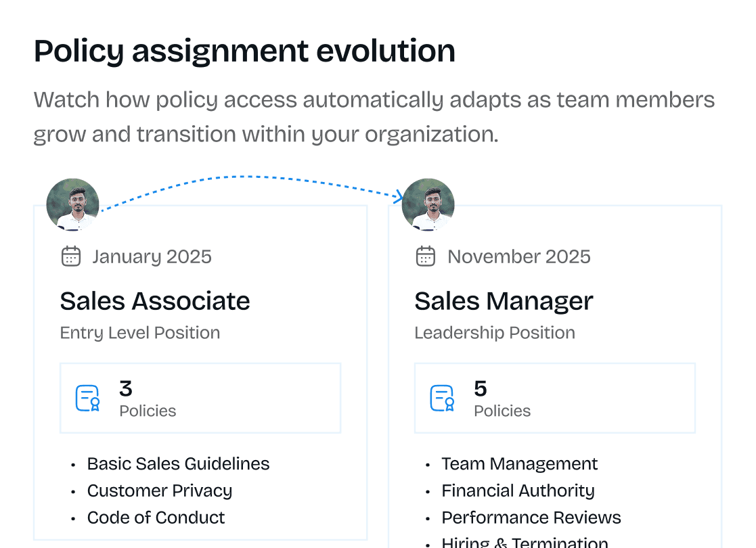Select the Performance Reviews policy item

click(531, 518)
